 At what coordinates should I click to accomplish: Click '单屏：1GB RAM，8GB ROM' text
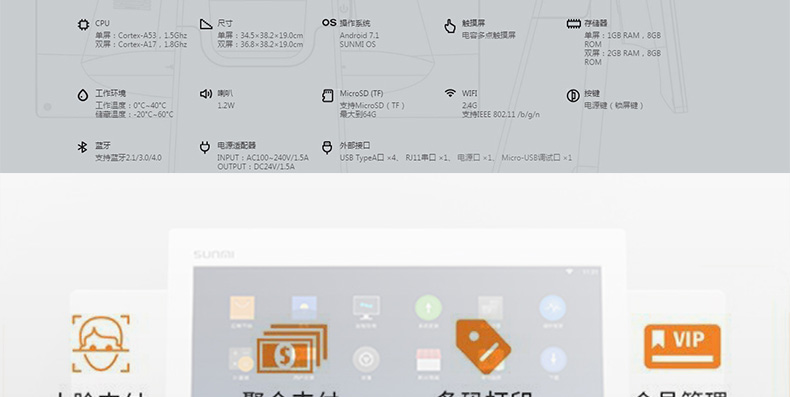click(x=623, y=40)
